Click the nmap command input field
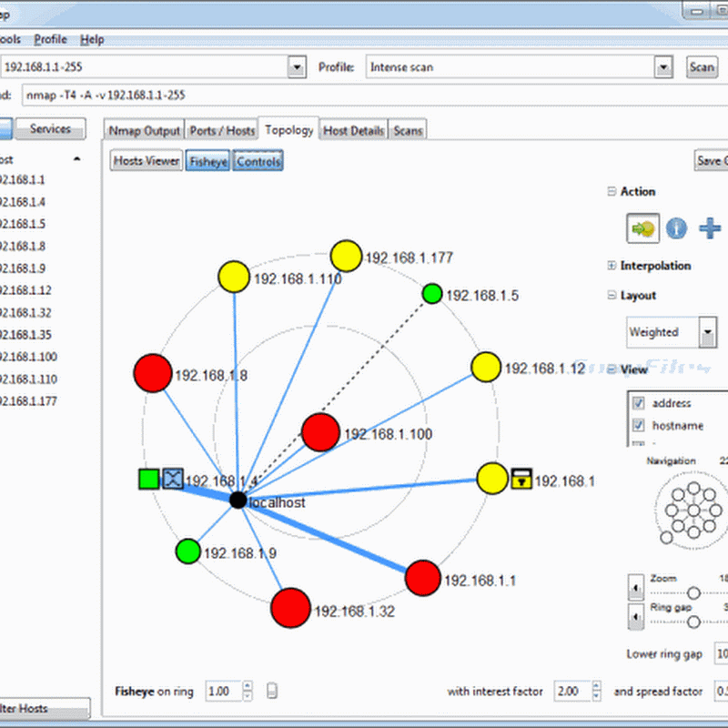The image size is (728, 728). click(374, 96)
